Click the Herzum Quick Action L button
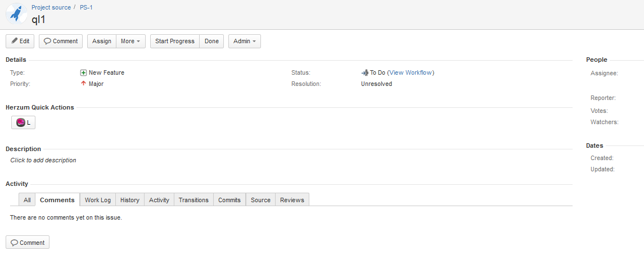Image resolution: width=644 pixels, height=255 pixels. (x=23, y=122)
